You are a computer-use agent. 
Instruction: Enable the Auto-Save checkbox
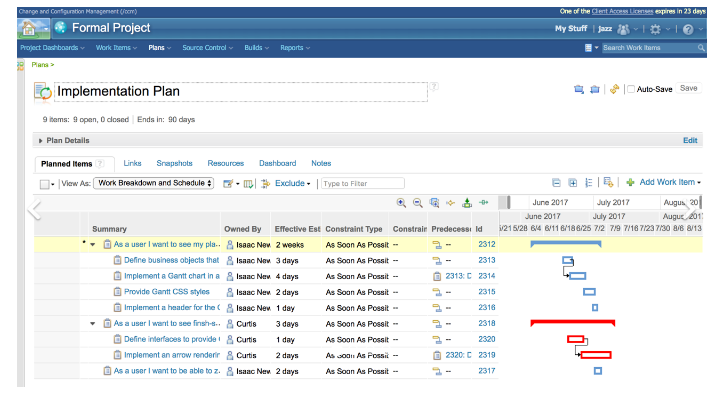point(631,89)
